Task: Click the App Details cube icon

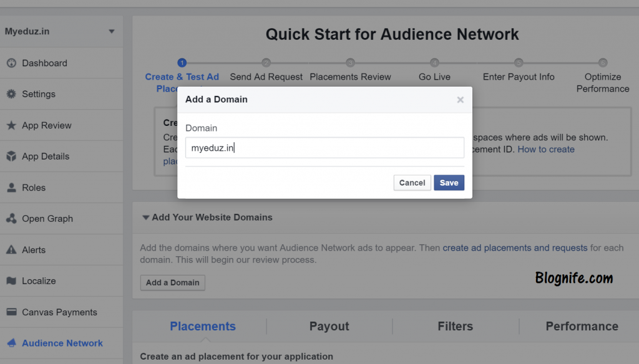Action: click(11, 156)
